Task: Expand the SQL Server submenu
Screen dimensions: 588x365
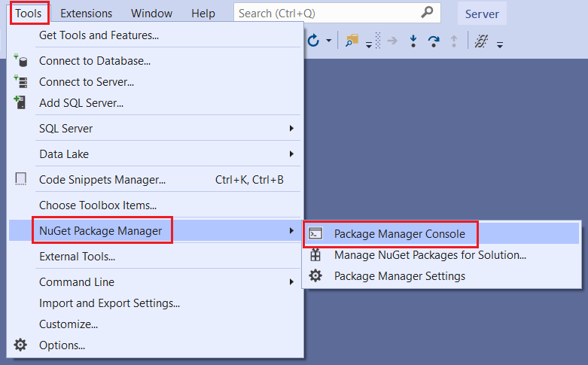Action: [x=291, y=129]
